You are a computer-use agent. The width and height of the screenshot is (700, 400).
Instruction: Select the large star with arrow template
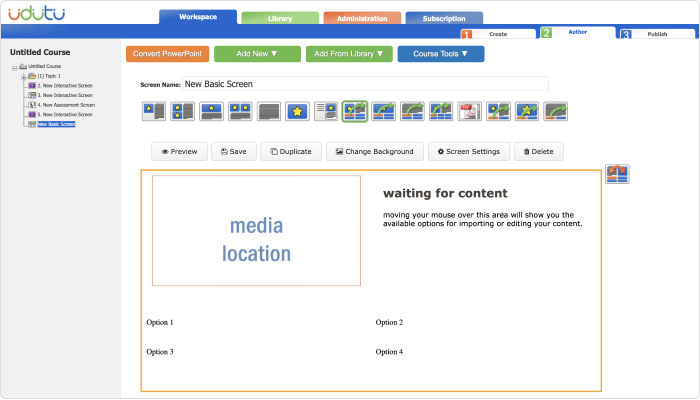click(527, 111)
